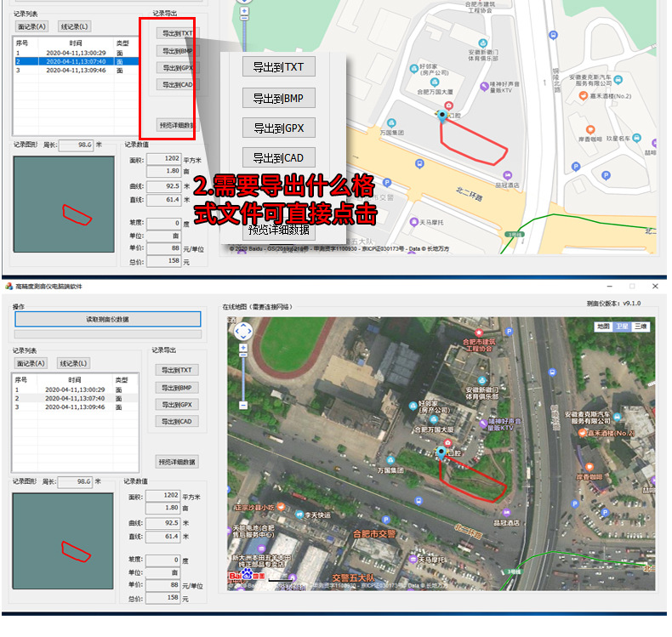Click 岸香咖啡 cafe icon on satellite map
This screenshot has width=672, height=637.
pos(589,467)
